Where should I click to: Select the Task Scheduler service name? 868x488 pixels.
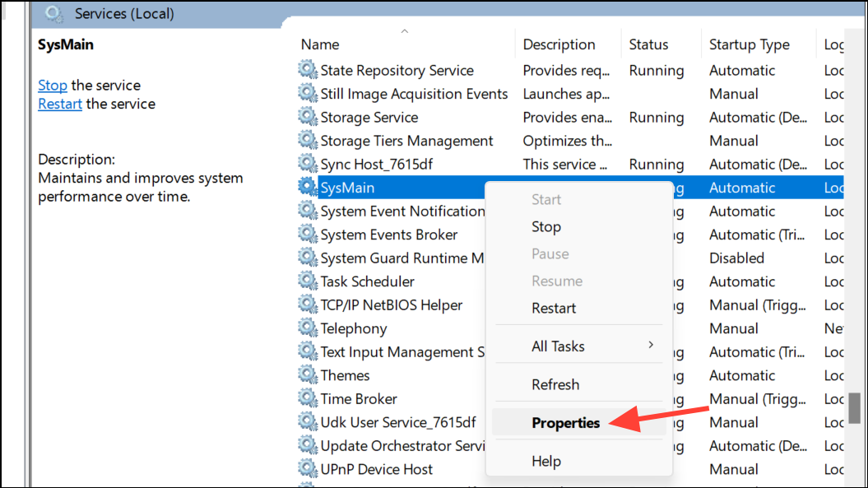[x=367, y=281]
